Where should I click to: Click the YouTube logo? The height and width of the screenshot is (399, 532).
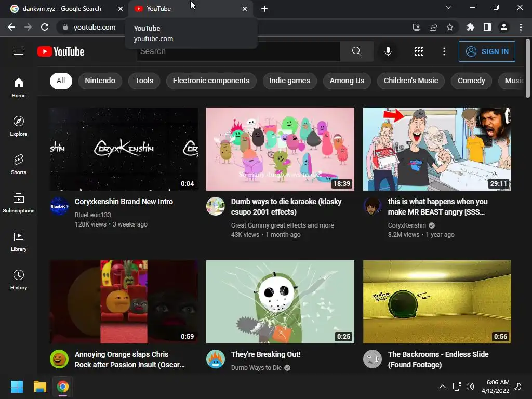click(61, 51)
